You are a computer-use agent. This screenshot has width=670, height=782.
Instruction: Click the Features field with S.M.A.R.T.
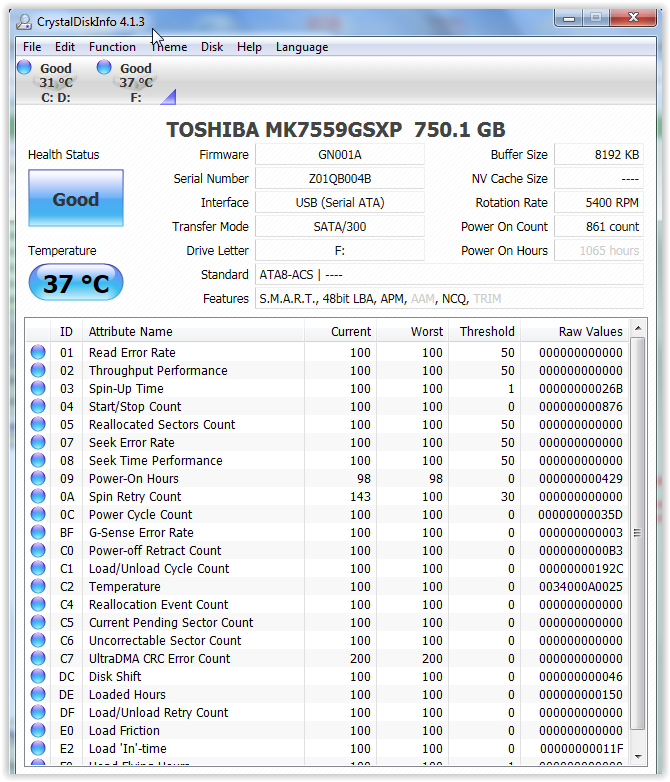click(449, 298)
